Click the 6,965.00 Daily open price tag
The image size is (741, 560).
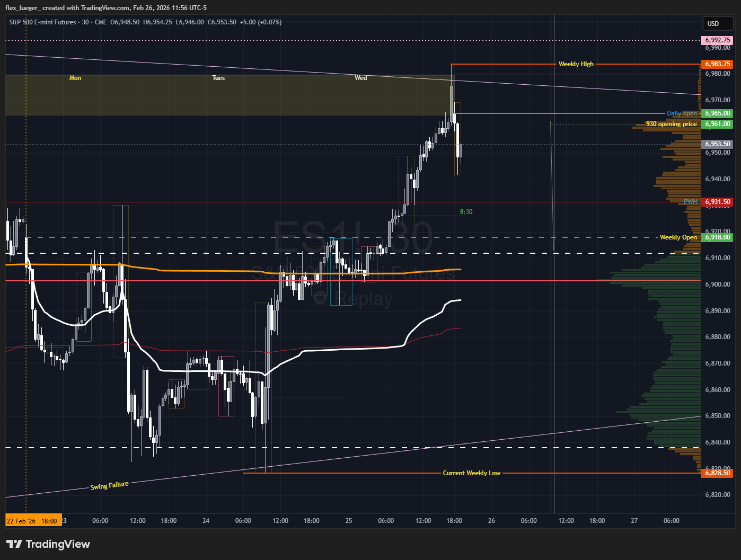point(717,113)
